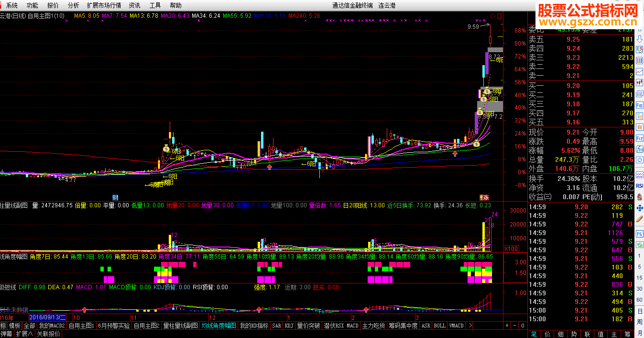Click the plus zoom button below chart

[x=507, y=326]
